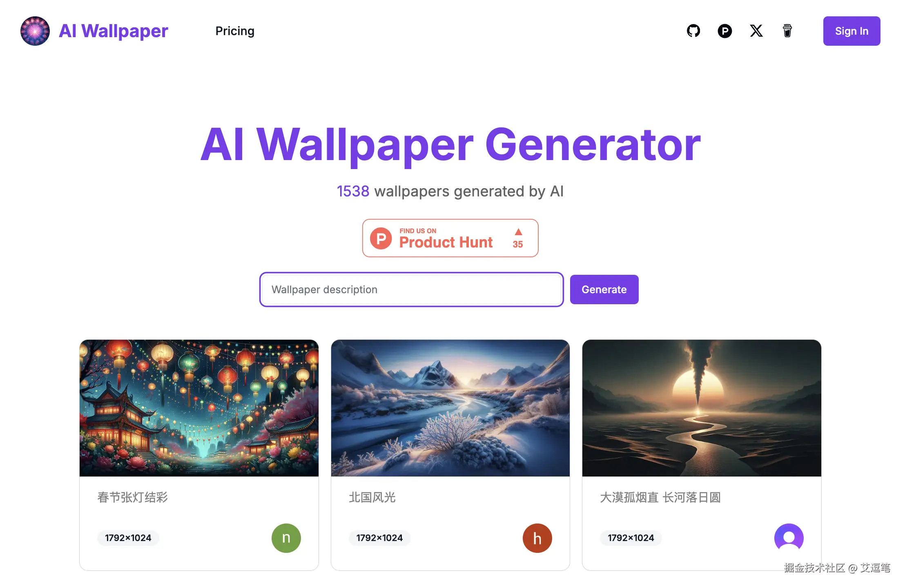The height and width of the screenshot is (588, 905).
Task: Open the desert sunset smoke wallpaper thumbnail
Action: click(x=702, y=408)
